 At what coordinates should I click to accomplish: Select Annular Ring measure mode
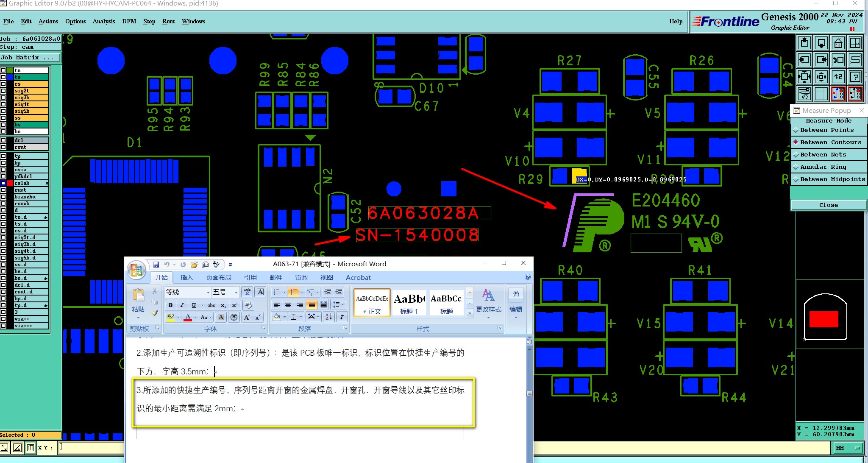829,167
